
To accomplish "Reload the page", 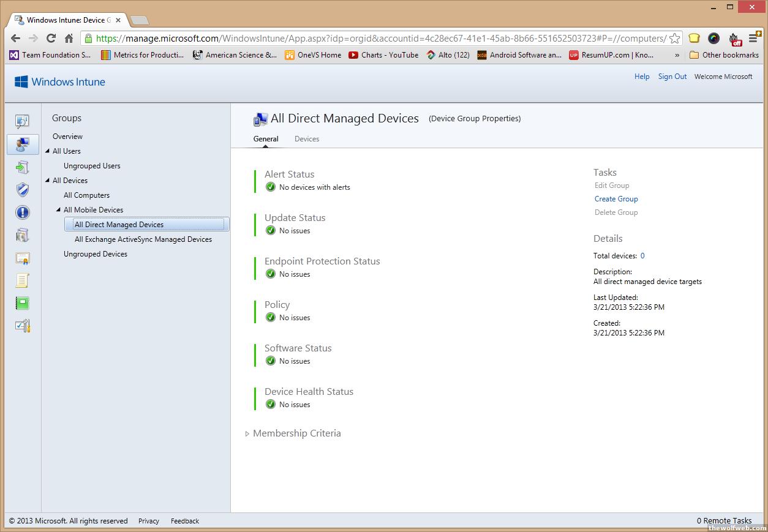I will coord(51,38).
